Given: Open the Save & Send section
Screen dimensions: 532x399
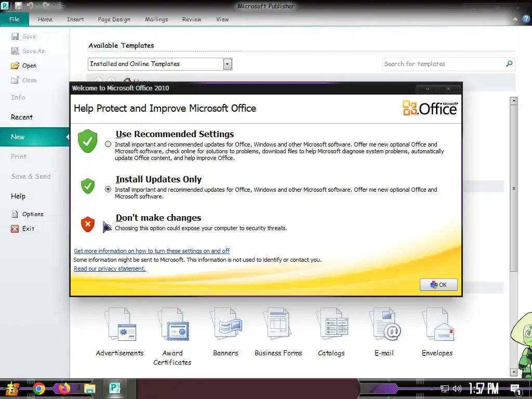Looking at the screenshot, I should 31,177.
